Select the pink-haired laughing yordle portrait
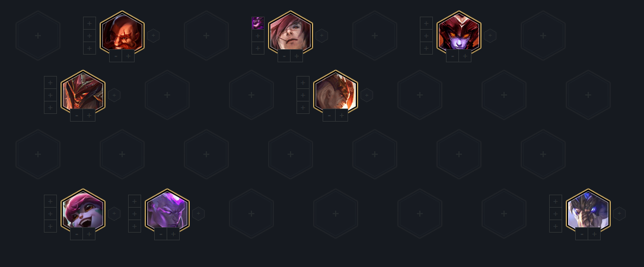Screen dimensions: 644x267 83,211
